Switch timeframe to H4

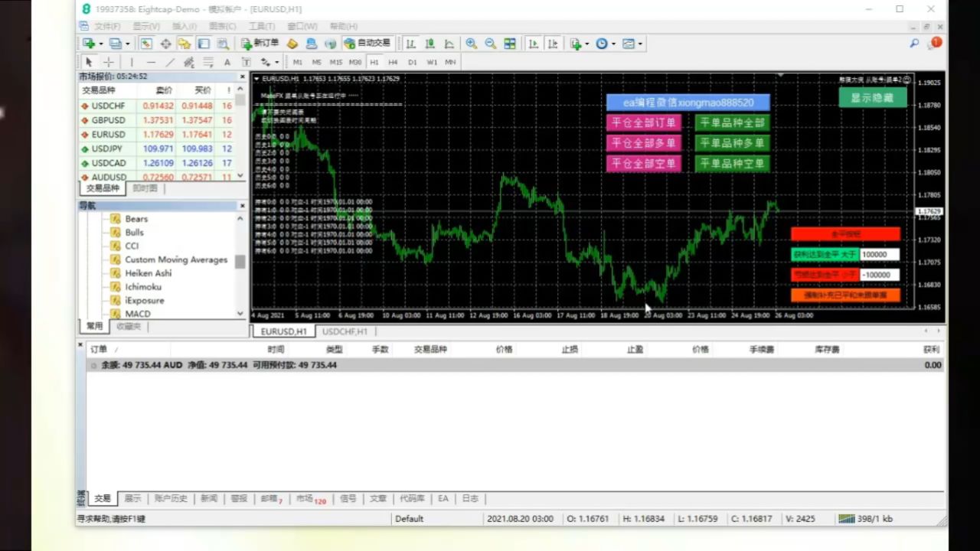pyautogui.click(x=393, y=62)
